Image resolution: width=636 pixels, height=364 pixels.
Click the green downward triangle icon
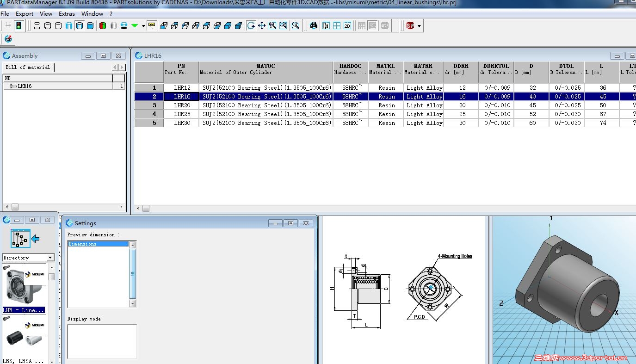[135, 26]
